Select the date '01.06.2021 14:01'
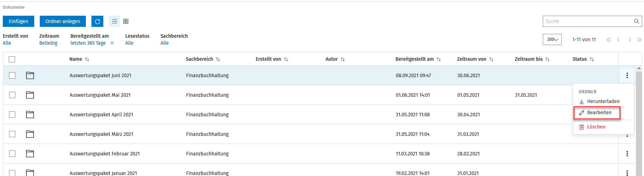 pyautogui.click(x=413, y=95)
